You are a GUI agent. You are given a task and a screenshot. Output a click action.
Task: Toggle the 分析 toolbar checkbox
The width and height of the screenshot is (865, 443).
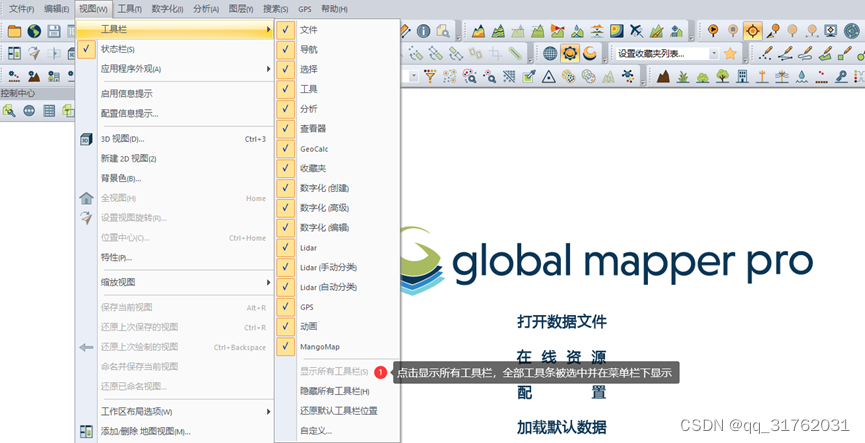[285, 109]
